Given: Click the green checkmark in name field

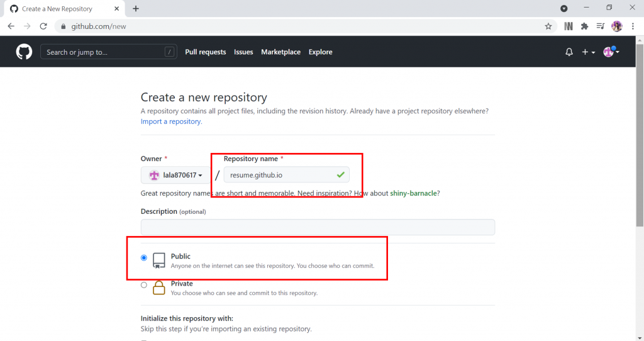Looking at the screenshot, I should point(340,175).
